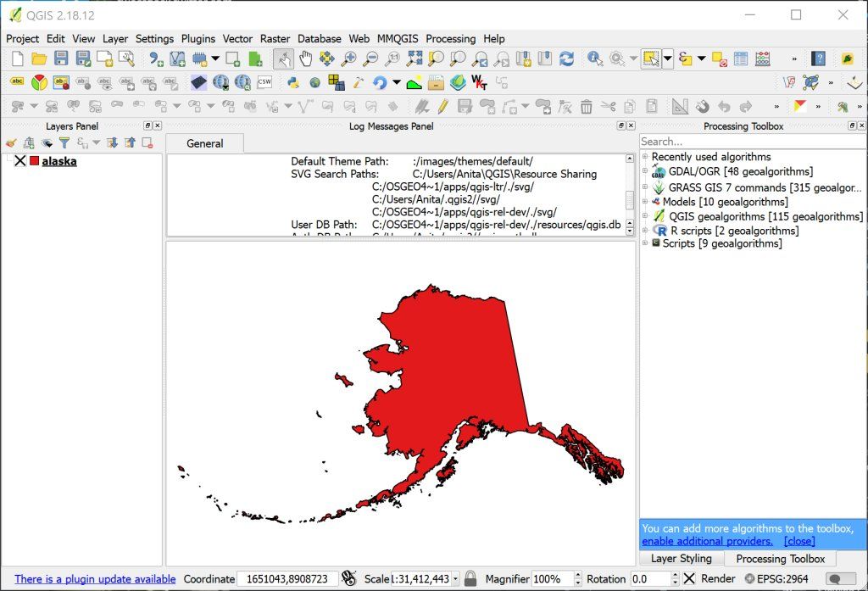868x591 pixels.
Task: Expand the GRASS GIS 7 commands group
Action: [x=645, y=187]
